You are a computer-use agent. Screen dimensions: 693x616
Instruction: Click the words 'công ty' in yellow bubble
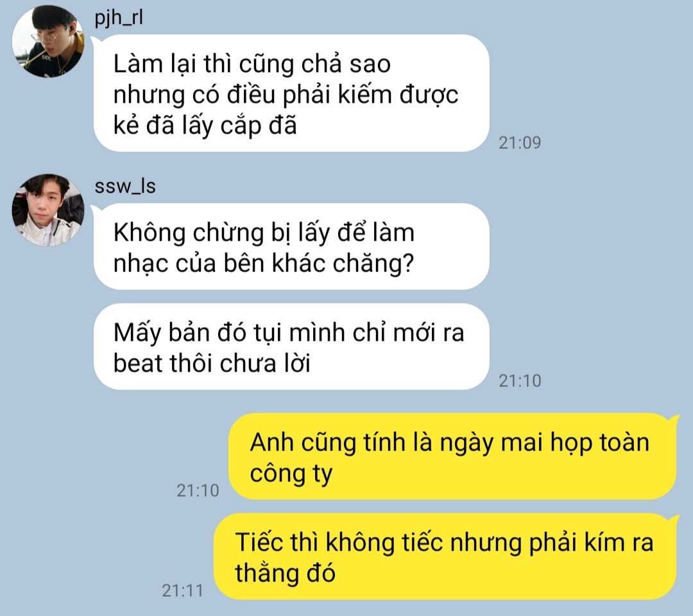291,475
